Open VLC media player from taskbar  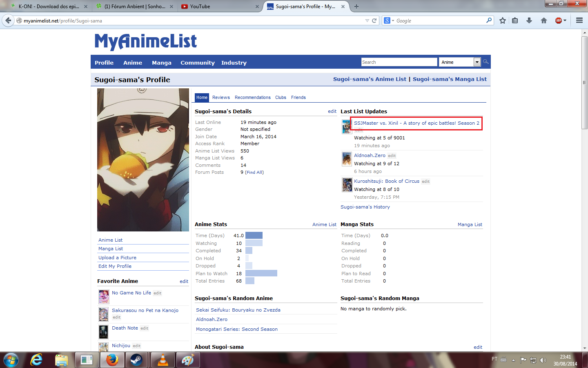[163, 360]
